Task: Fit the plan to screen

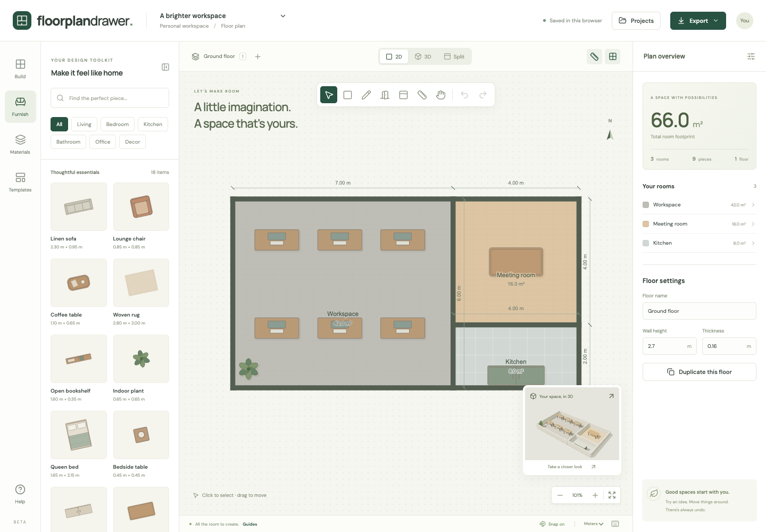Action: [x=612, y=495]
